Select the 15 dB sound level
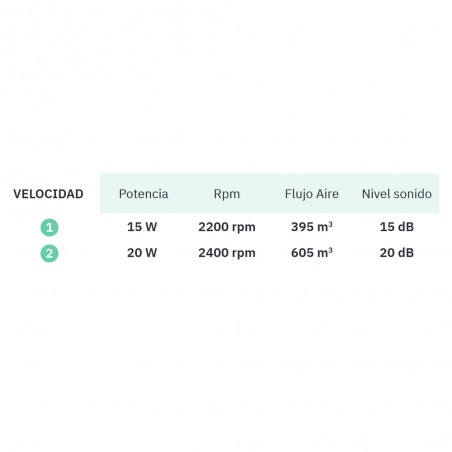Viewport: 452px width, 452px height. click(397, 227)
